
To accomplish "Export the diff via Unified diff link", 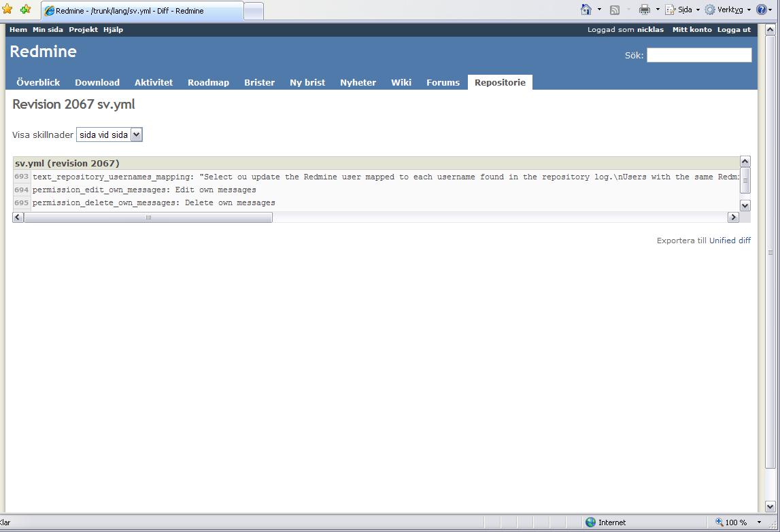I will click(x=730, y=241).
